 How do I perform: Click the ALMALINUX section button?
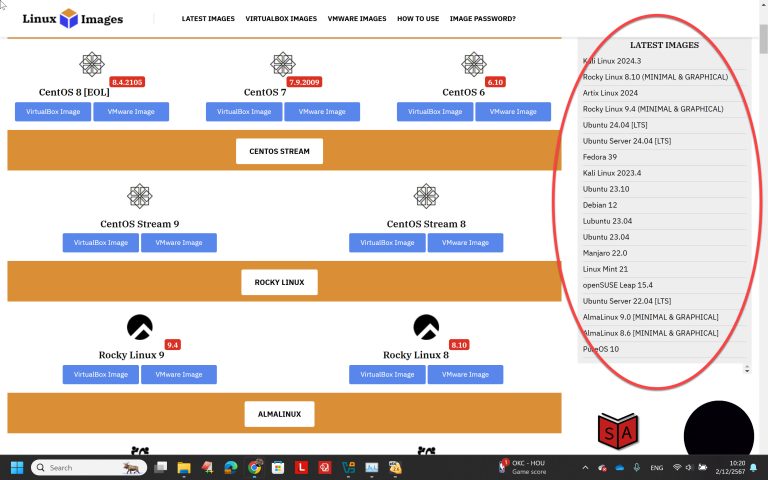pyautogui.click(x=279, y=414)
